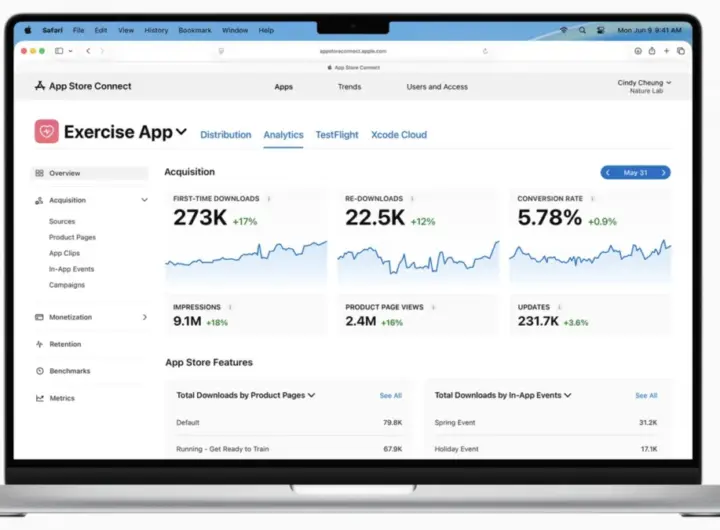Open Sources under Acquisition
Screen dimensions: 720x530
62,221
